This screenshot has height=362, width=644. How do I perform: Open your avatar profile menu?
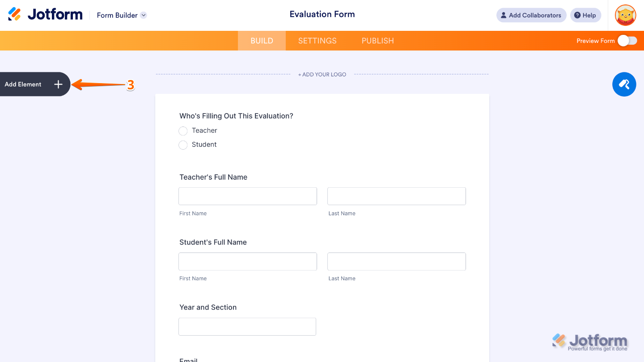pyautogui.click(x=625, y=15)
